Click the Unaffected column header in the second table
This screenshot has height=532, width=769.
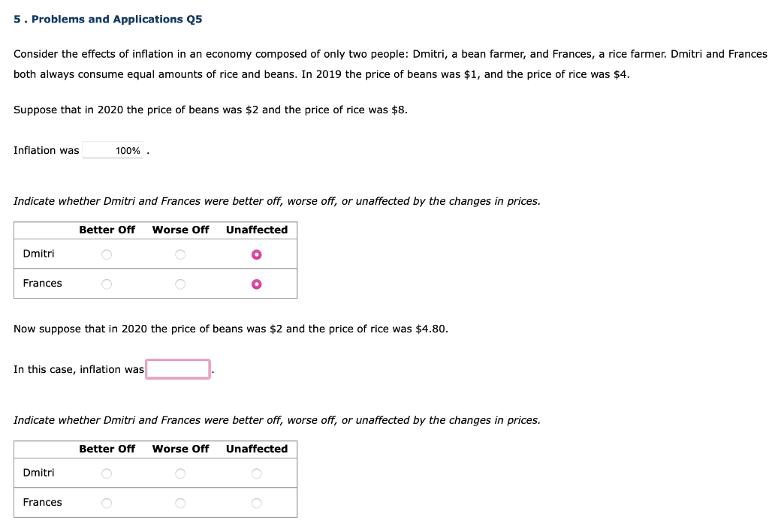(x=256, y=449)
